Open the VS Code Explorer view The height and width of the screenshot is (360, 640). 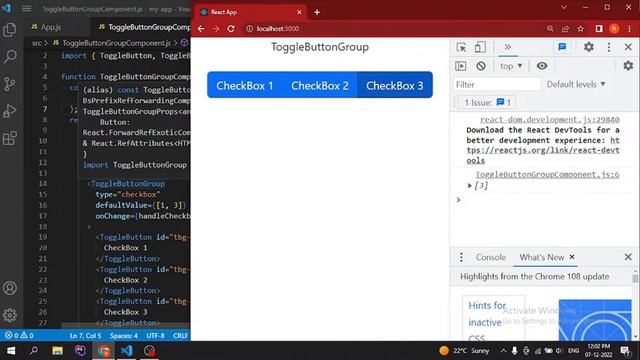(x=10, y=29)
